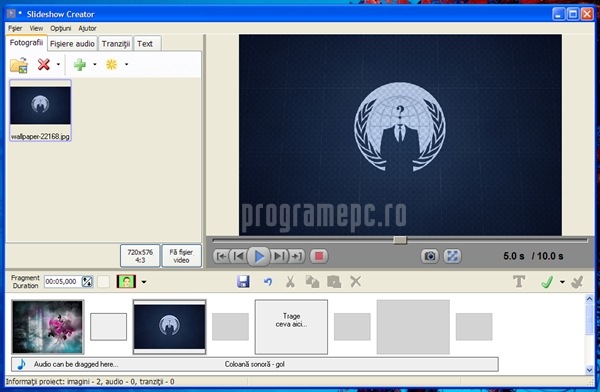Click the fullscreen preview icon

(x=452, y=256)
